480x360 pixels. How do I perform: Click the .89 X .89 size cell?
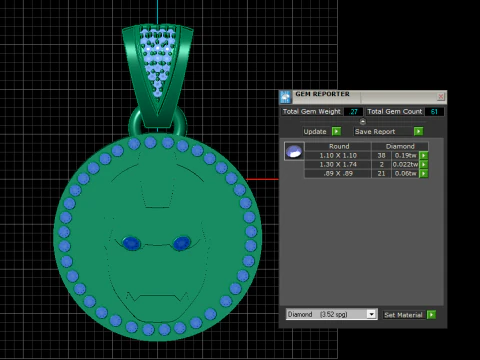tap(338, 173)
